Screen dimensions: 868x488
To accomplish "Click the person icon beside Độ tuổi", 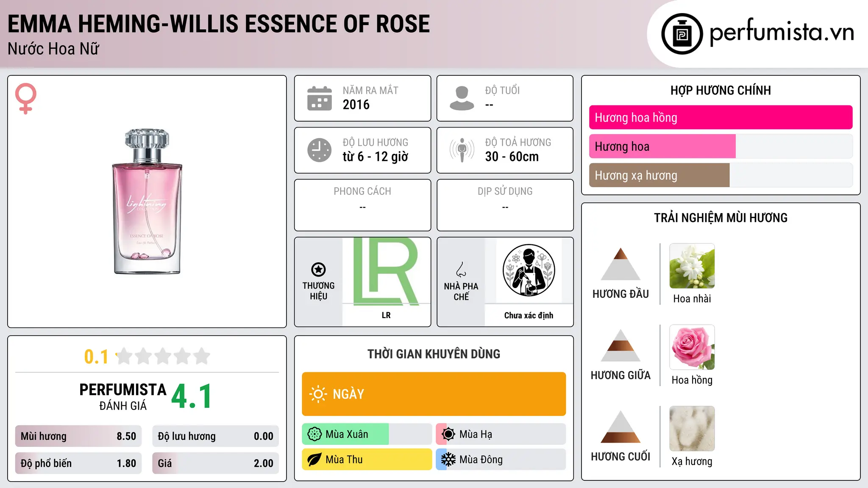I will (x=462, y=98).
